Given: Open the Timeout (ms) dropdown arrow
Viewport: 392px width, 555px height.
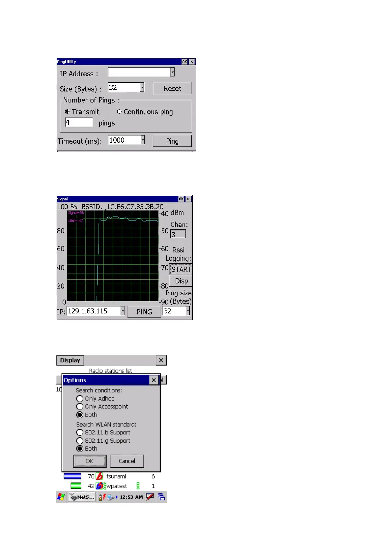Looking at the screenshot, I should 143,140.
